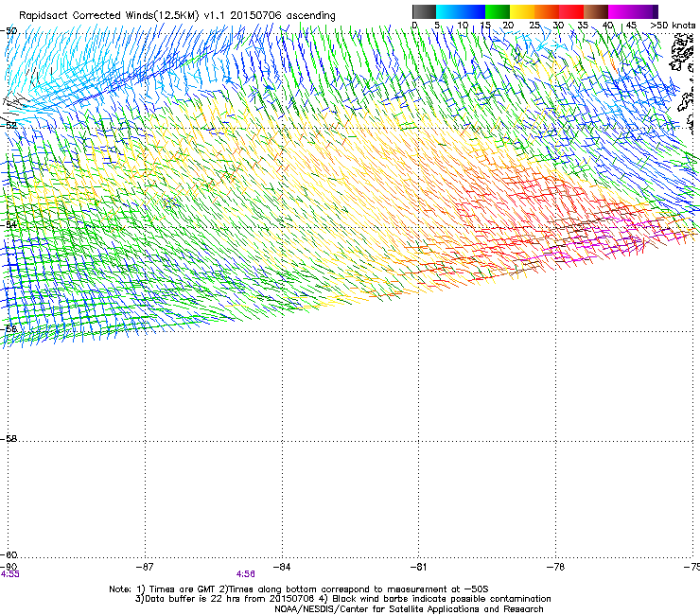
Task: Click the -54 latitude axis label
Action: click(x=9, y=224)
